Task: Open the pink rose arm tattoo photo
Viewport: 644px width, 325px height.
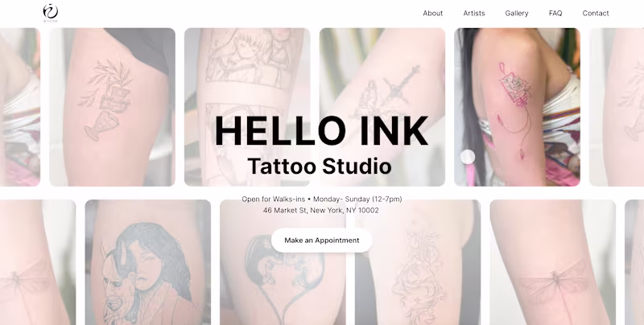Action: click(517, 107)
